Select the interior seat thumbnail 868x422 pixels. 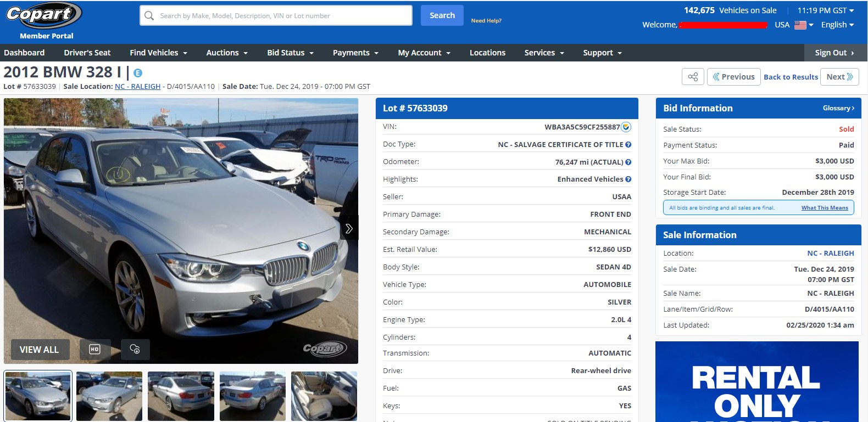(324, 396)
